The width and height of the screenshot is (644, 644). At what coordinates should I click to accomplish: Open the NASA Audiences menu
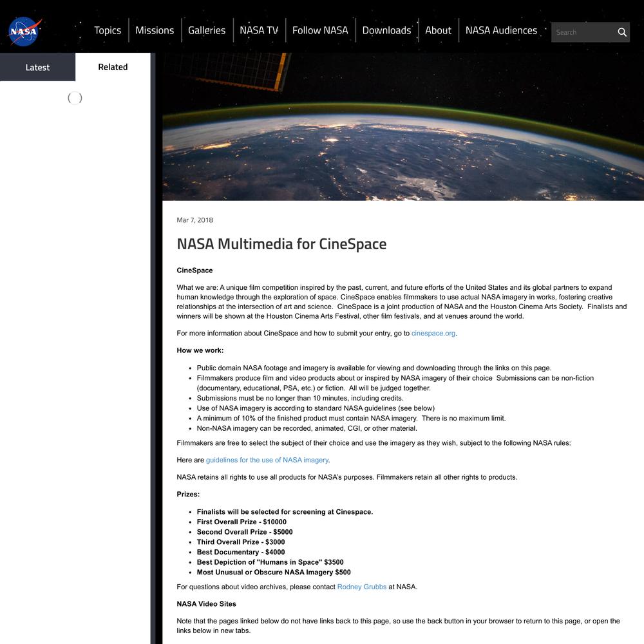point(501,30)
